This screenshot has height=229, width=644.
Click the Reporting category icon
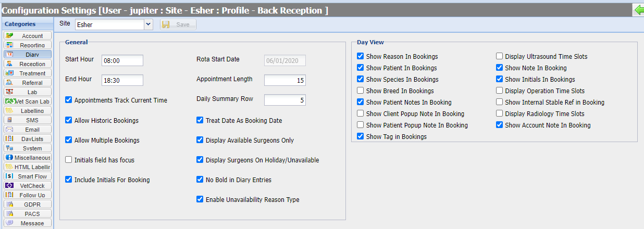click(10, 45)
